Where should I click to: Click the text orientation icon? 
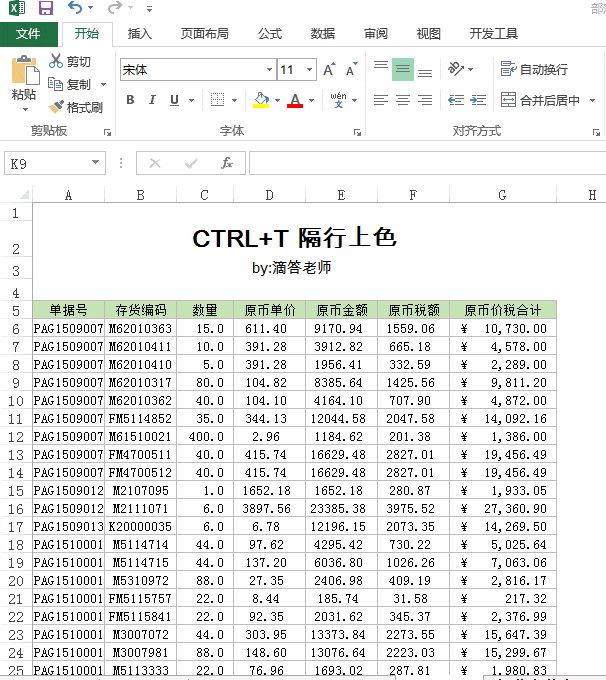pyautogui.click(x=456, y=69)
